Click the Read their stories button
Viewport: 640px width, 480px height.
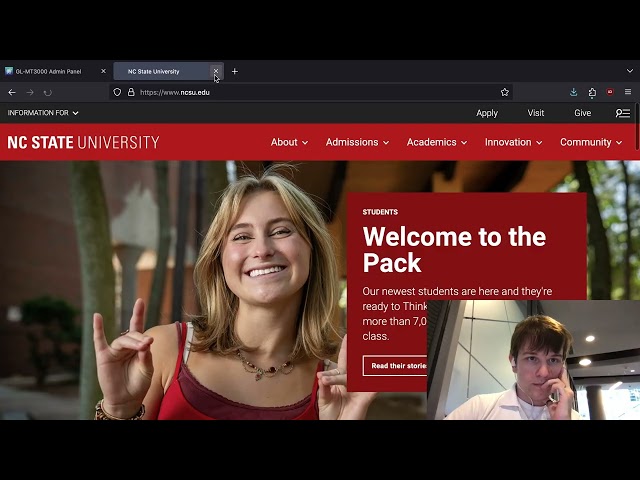(395, 366)
